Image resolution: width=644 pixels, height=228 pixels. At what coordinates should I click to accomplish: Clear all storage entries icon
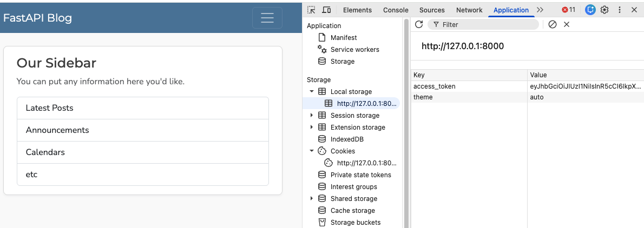click(553, 25)
